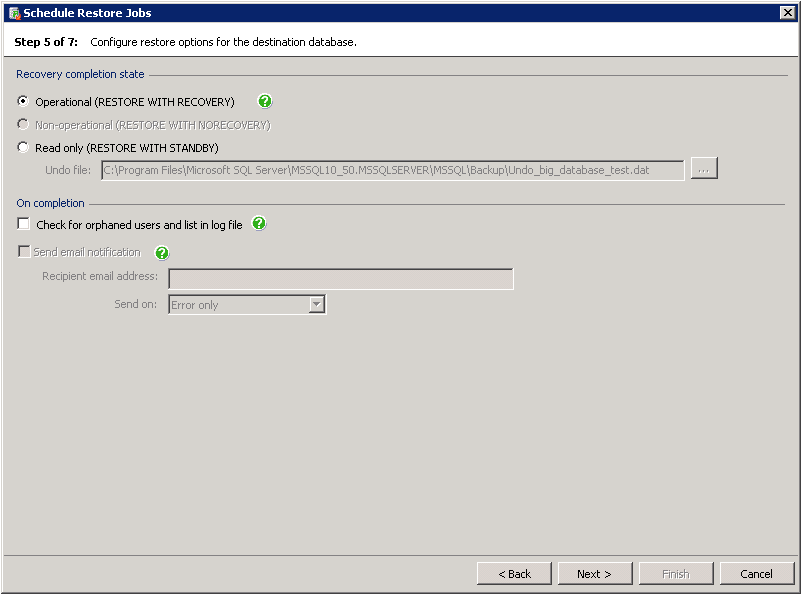
Task: Click the Step 5 of 7 header text
Action: pos(46,42)
